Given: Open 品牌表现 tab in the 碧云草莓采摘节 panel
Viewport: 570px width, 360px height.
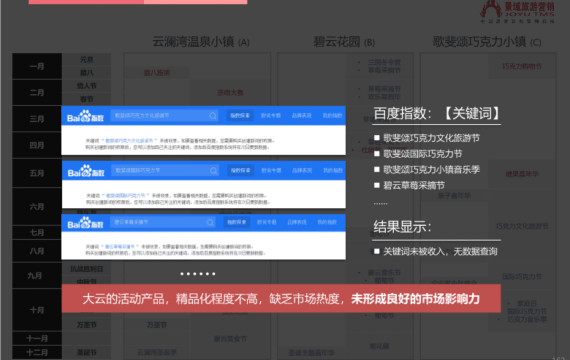Looking at the screenshot, I should click(297, 222).
